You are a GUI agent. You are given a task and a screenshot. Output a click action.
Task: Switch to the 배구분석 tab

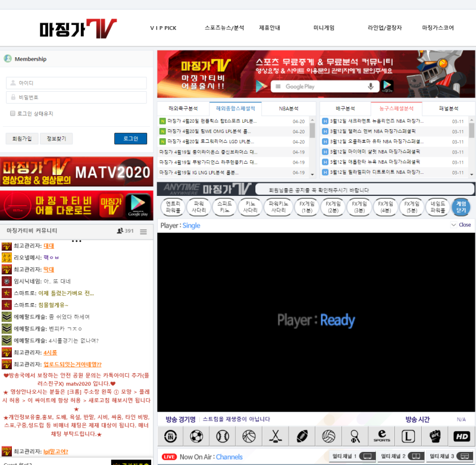(x=345, y=108)
